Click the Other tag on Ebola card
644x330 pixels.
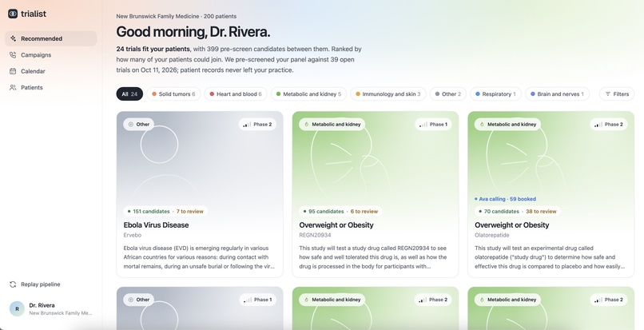139,124
